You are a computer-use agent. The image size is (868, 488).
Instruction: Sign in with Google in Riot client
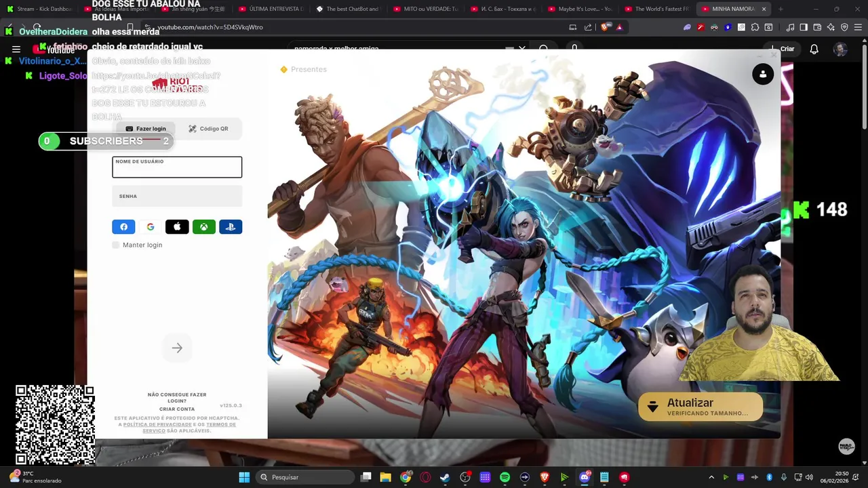point(151,227)
